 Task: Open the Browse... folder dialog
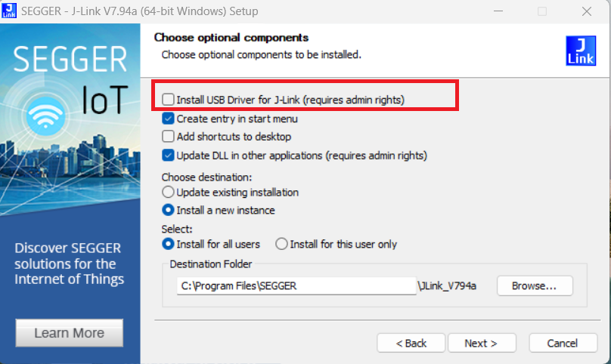click(535, 285)
